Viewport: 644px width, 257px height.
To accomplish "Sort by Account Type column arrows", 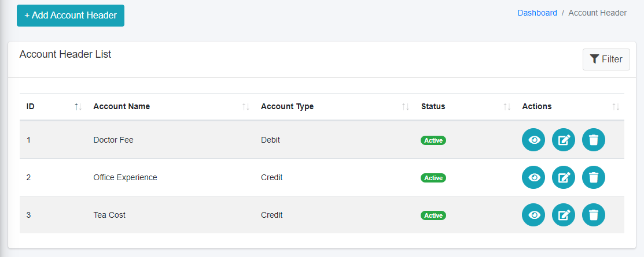I will [406, 107].
